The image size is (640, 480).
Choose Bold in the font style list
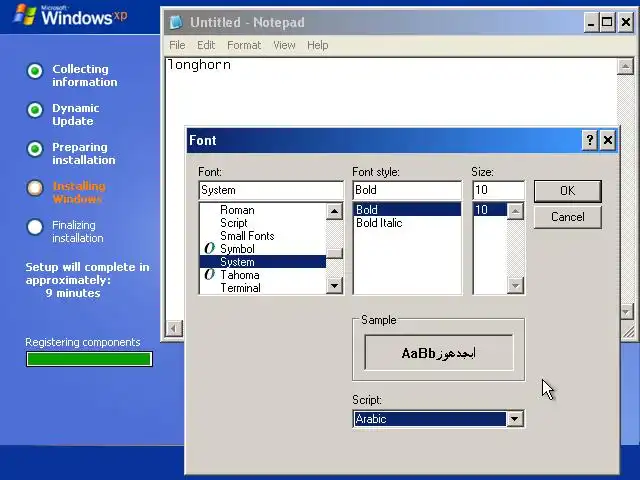pos(407,210)
